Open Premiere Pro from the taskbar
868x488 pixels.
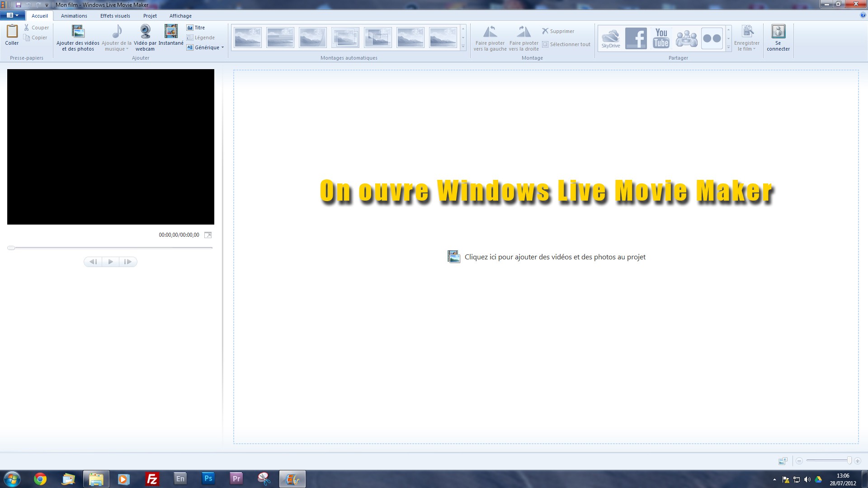point(236,479)
